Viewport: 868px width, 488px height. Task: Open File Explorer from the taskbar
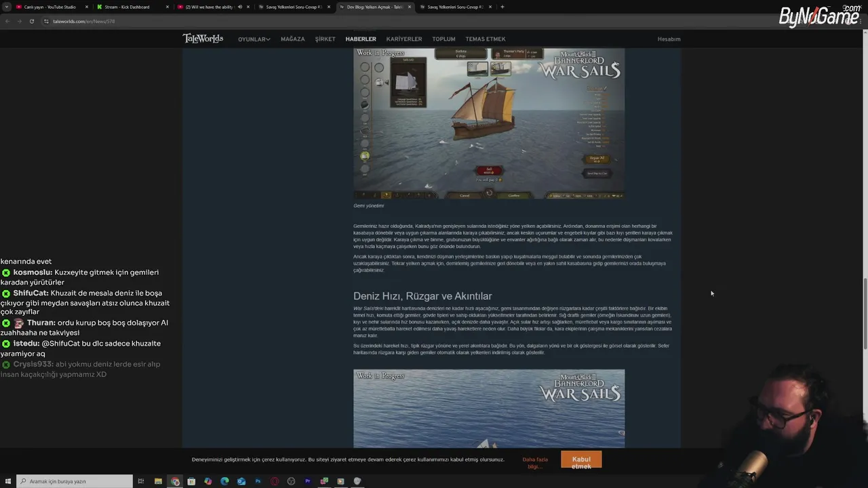click(158, 481)
